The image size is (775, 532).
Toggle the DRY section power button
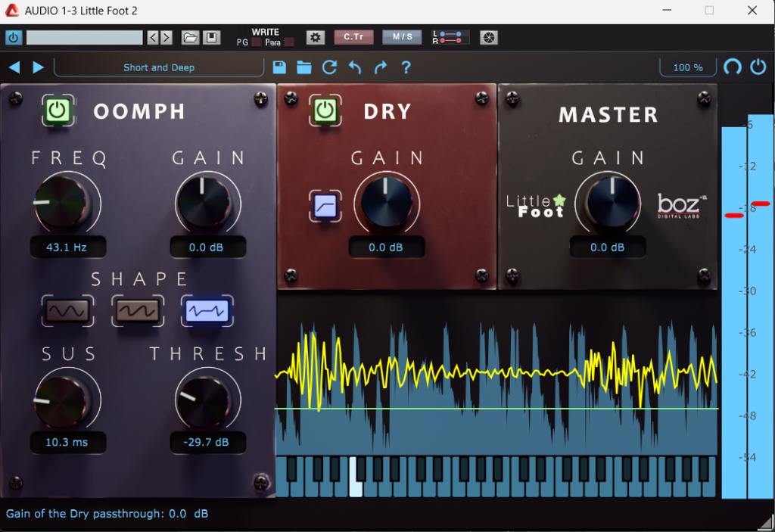325,110
